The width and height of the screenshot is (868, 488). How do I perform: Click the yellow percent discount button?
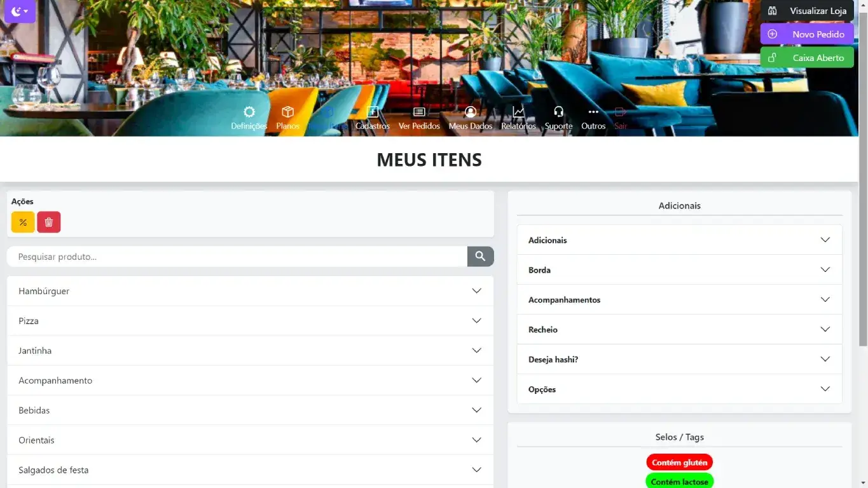click(x=23, y=222)
